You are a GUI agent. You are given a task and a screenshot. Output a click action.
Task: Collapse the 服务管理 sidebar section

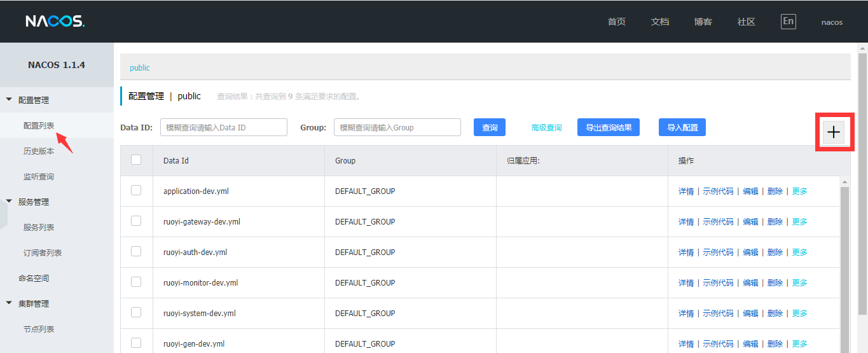coord(9,202)
